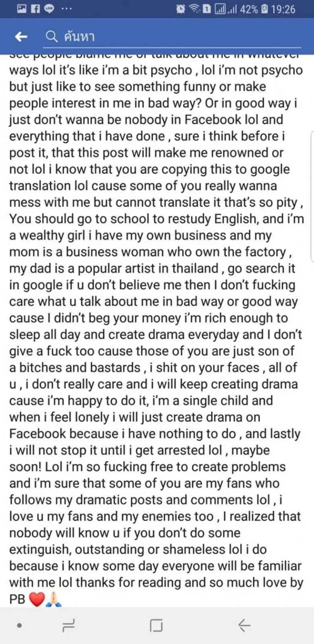Open the gallery notification icon
Image resolution: width=314 pixels, height=644 pixels.
pos(22,9)
